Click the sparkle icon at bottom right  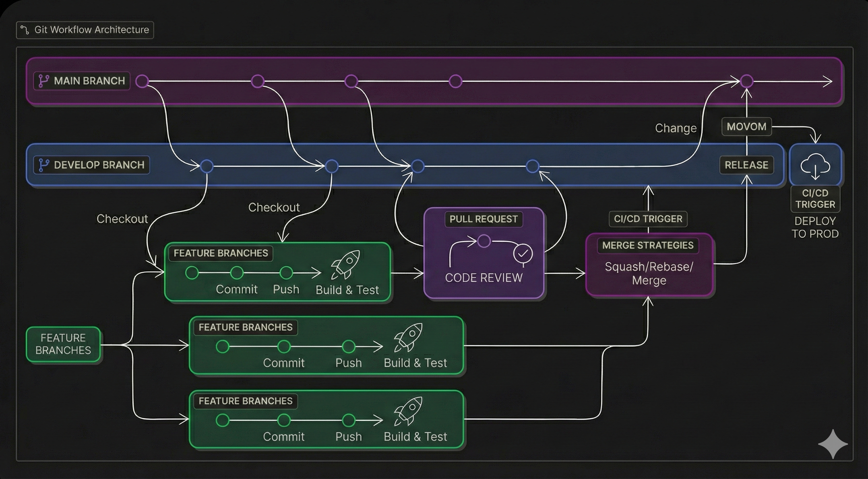pos(833,444)
